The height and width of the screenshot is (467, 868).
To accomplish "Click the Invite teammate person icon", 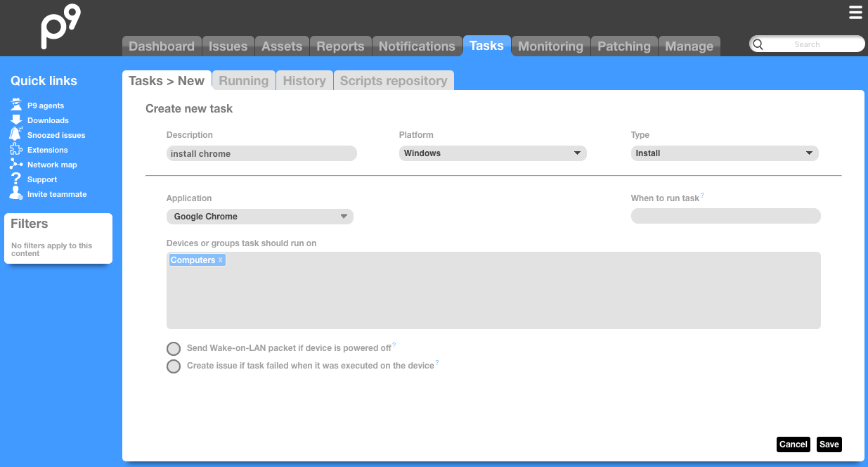I will (16, 193).
